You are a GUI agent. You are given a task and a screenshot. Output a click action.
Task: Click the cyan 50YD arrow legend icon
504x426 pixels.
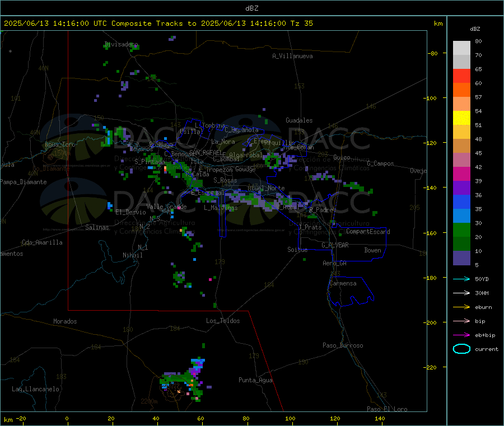click(x=461, y=279)
